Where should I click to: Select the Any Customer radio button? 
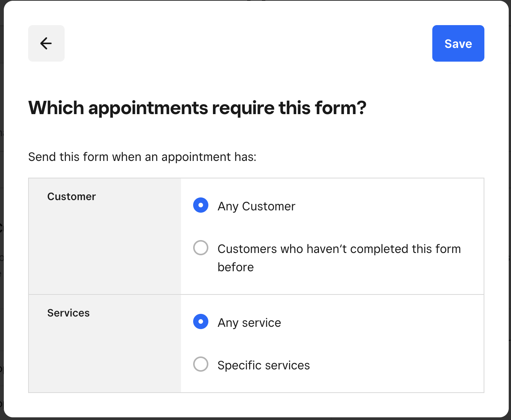201,205
